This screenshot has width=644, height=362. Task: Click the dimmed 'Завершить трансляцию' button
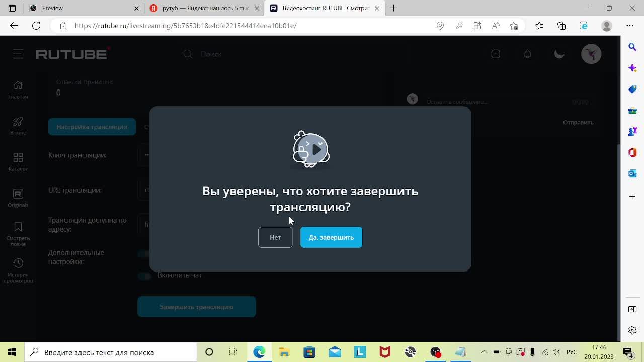pos(197,307)
